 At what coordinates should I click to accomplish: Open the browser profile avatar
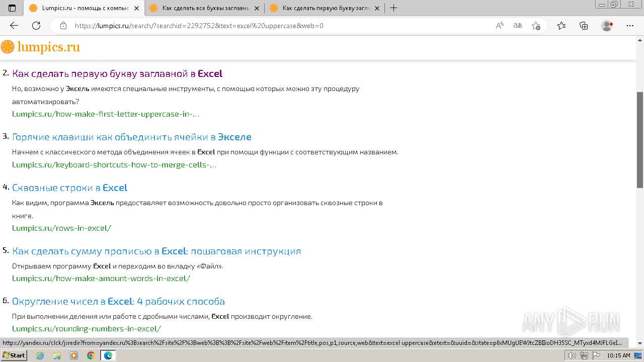coord(607,26)
